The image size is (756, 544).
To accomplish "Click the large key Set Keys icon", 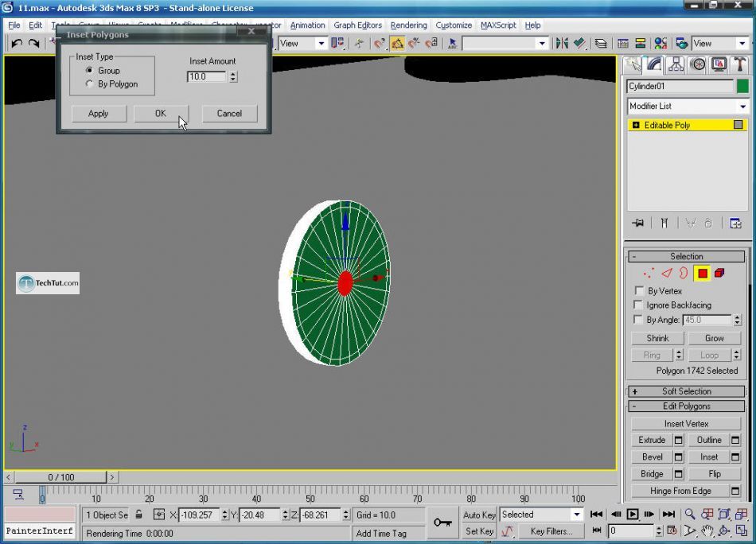I will [x=442, y=523].
